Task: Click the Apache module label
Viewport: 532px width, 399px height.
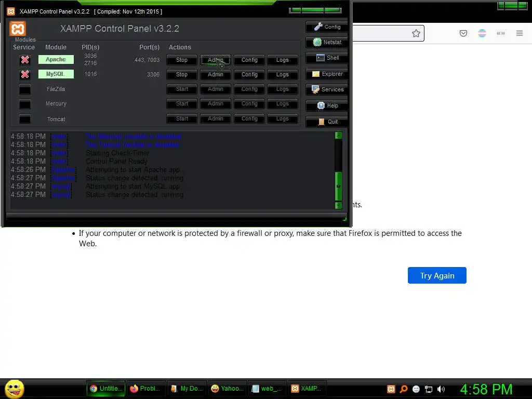Action: tap(56, 60)
